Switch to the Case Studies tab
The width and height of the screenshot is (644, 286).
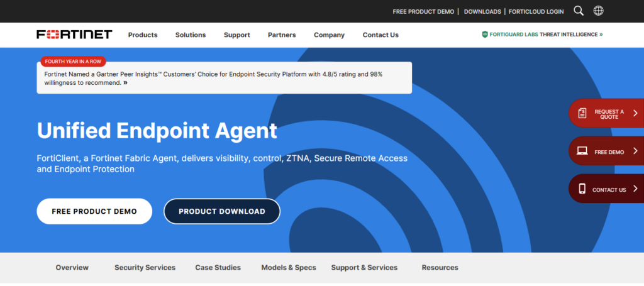click(x=218, y=268)
